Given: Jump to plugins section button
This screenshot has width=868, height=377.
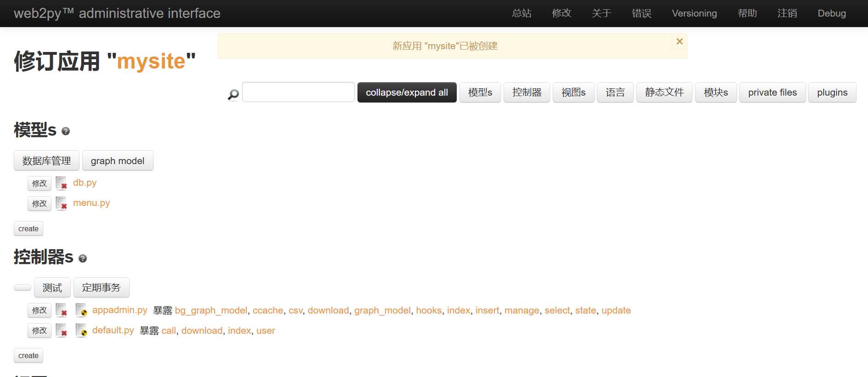Looking at the screenshot, I should pyautogui.click(x=832, y=92).
